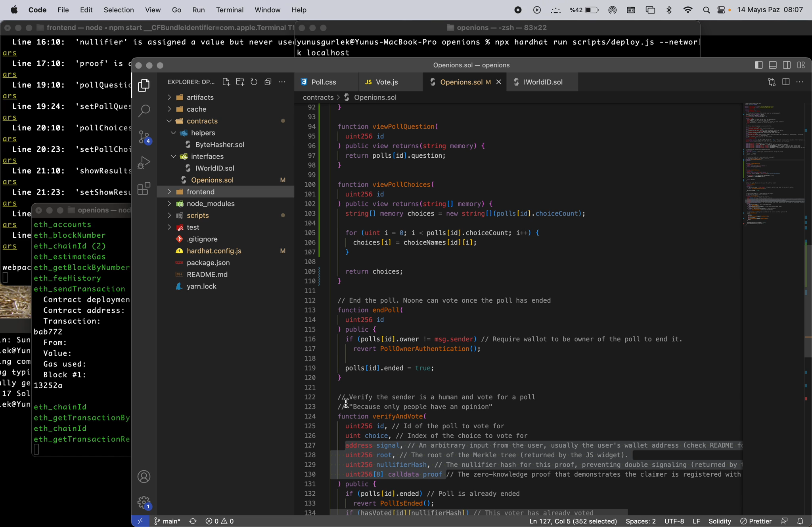Open the Search view in activity bar
The width and height of the screenshot is (812, 527).
point(144,111)
